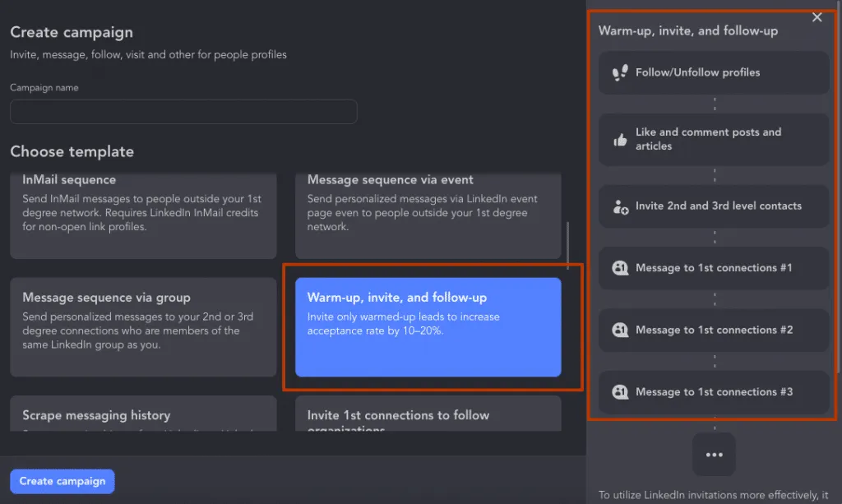This screenshot has height=504, width=842.
Task: Click the Campaign name label
Action: pos(44,87)
